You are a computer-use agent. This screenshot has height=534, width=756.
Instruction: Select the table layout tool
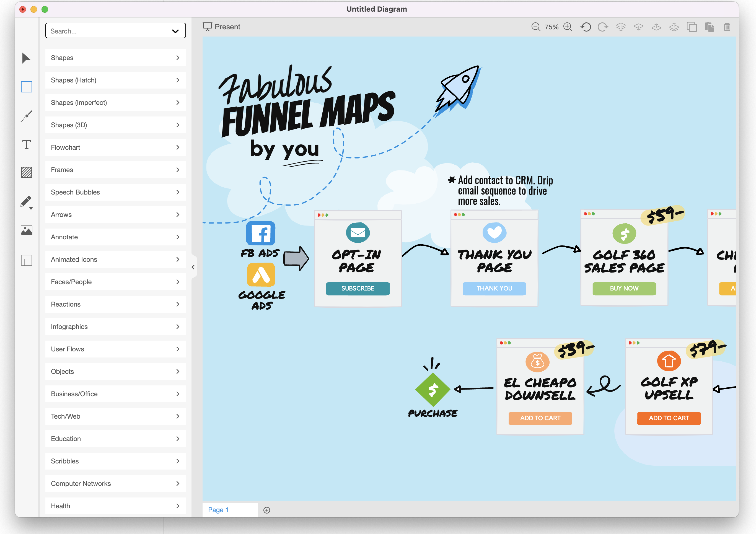tap(26, 260)
